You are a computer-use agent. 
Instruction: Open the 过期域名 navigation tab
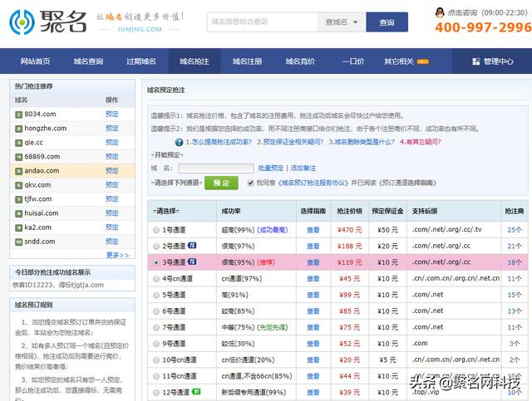[140, 61]
